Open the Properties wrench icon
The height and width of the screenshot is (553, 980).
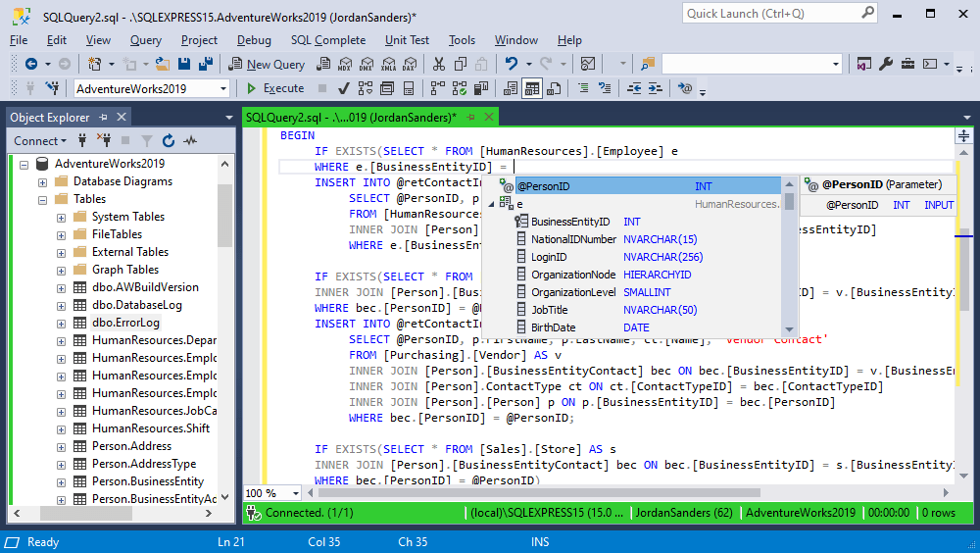click(886, 64)
